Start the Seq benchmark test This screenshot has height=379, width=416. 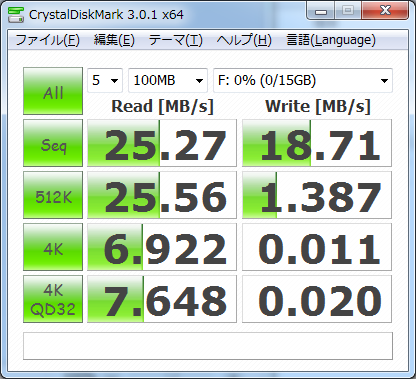tap(53, 143)
